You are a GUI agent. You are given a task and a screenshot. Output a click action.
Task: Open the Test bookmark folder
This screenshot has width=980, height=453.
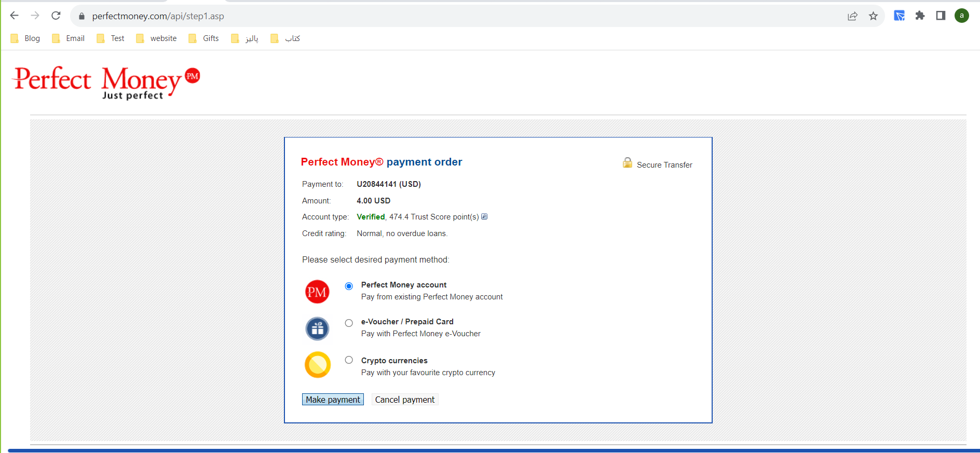click(111, 38)
